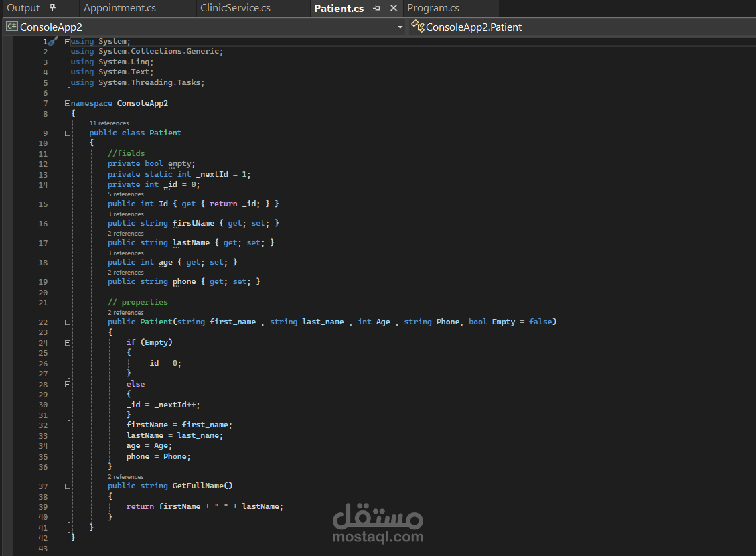
Task: Click the C# project icon beside ConsoleApp2
Action: (12, 27)
